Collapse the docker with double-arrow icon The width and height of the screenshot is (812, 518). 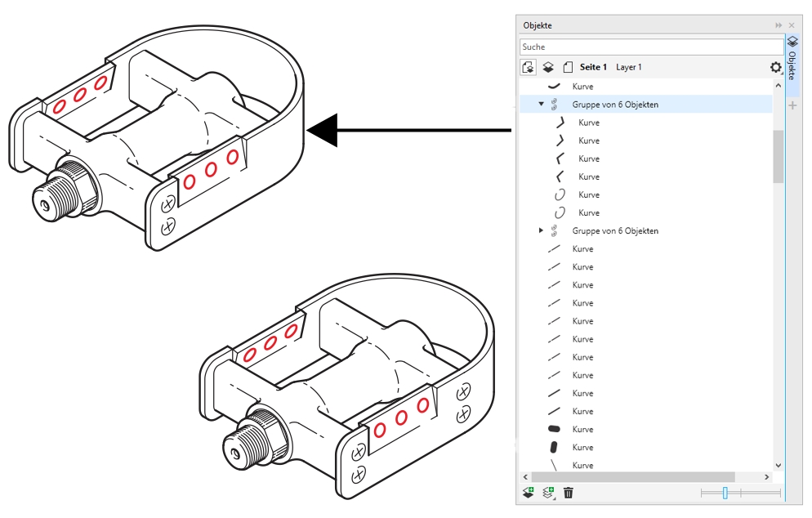[x=779, y=25]
